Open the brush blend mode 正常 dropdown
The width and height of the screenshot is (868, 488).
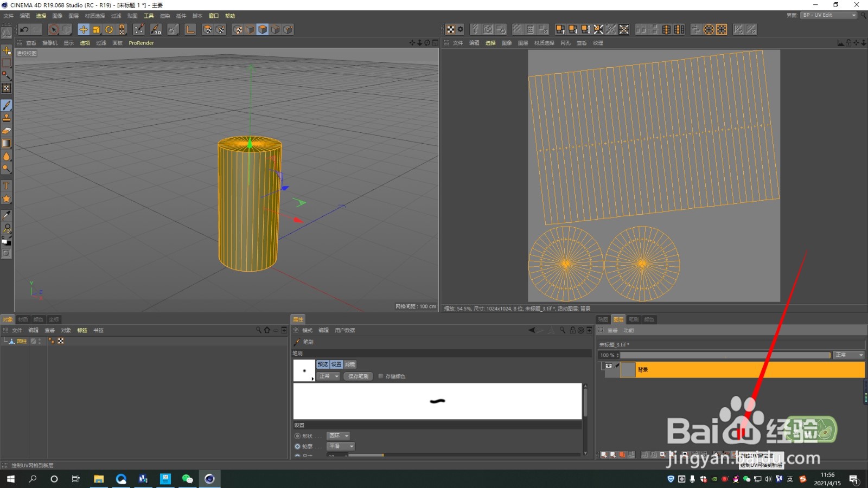coord(328,376)
